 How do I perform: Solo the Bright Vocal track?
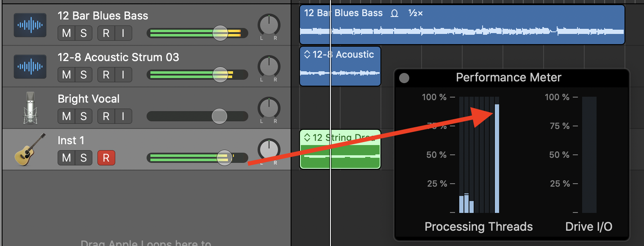click(83, 116)
